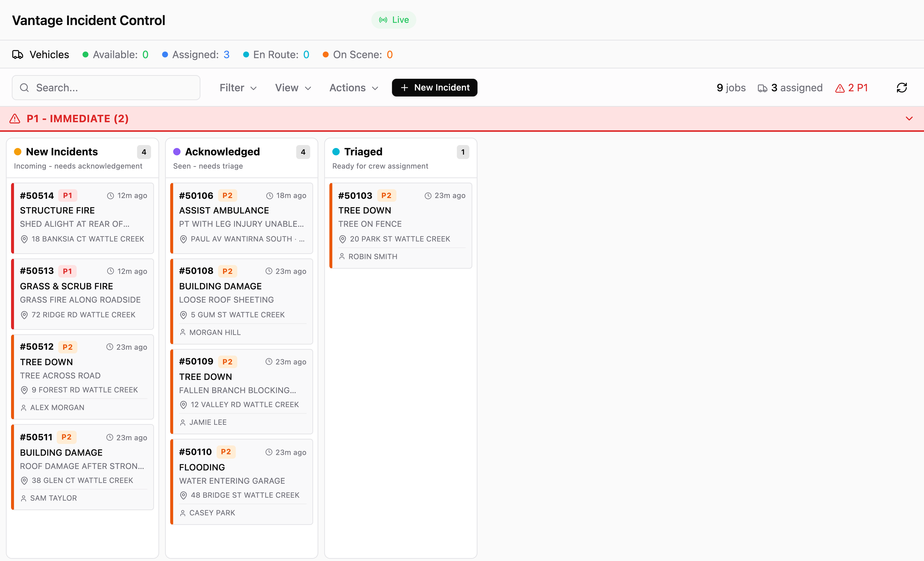Click the Live status badge
This screenshot has height=561, width=924.
393,20
